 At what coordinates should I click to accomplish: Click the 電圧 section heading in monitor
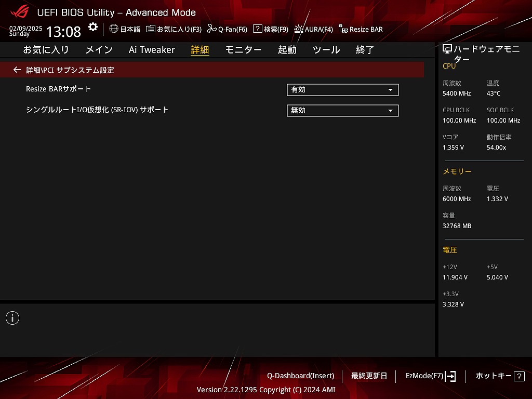(x=449, y=250)
